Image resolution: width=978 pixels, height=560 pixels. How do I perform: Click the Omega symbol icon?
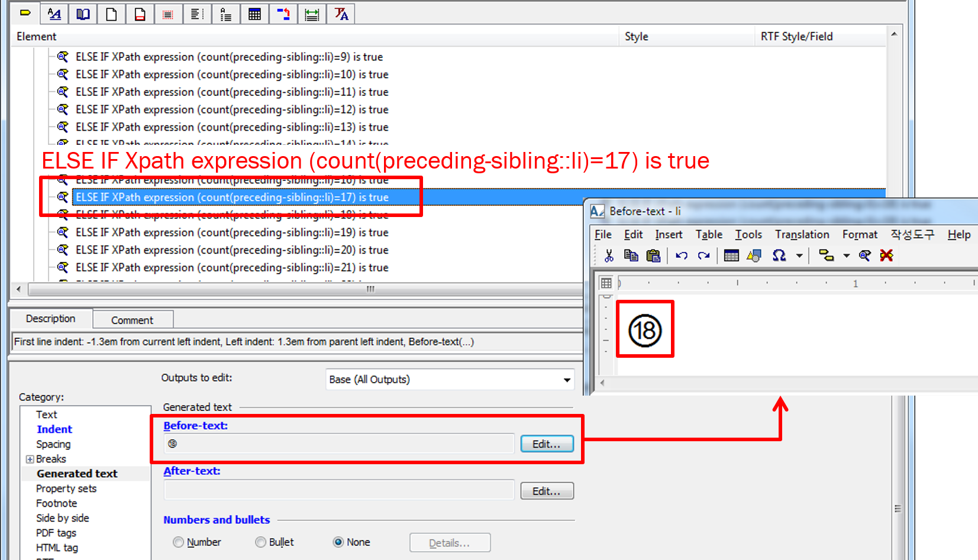tap(779, 255)
